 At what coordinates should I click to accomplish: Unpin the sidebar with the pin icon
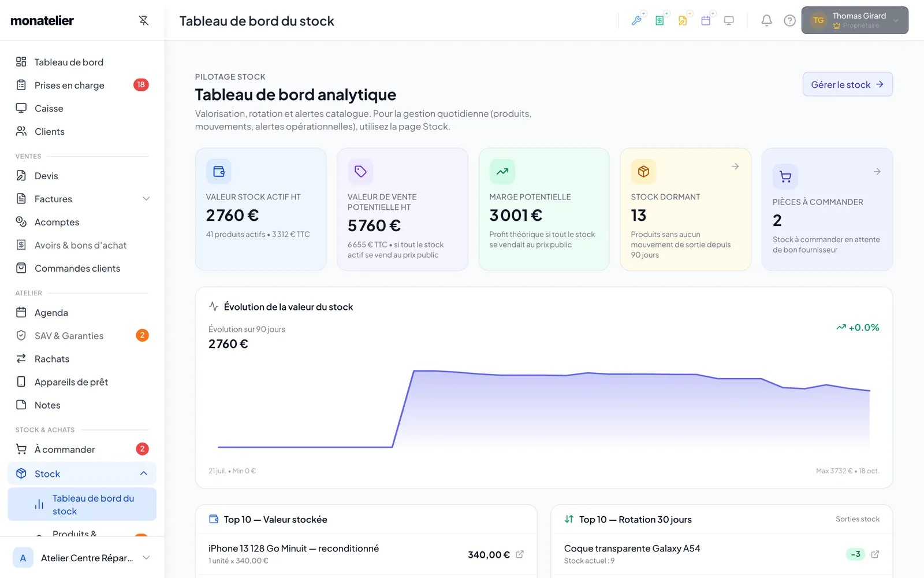coord(144,21)
